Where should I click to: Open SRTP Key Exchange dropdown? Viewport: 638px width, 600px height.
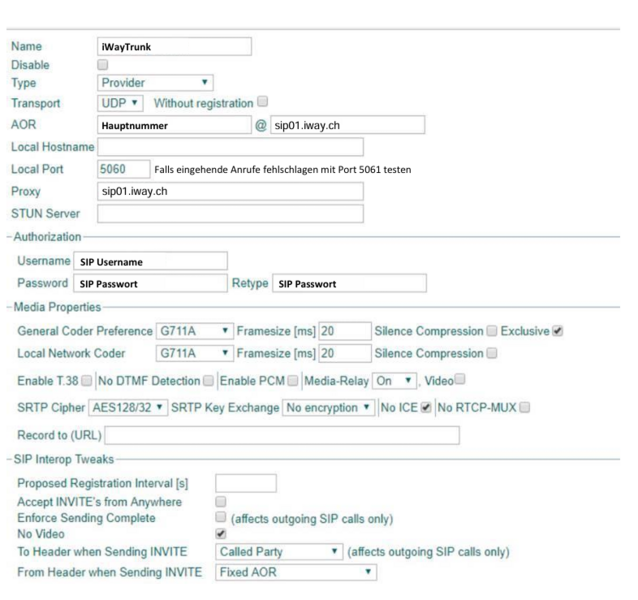coord(328,407)
